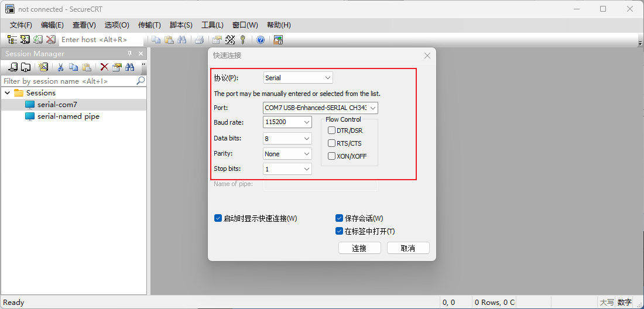This screenshot has width=644, height=309.
Task: Click the Session Manager toolbar icon
Action: 12,40
